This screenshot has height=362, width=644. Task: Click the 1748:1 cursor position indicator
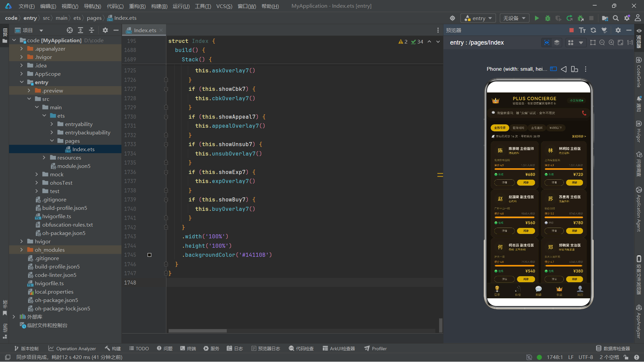tap(554, 357)
